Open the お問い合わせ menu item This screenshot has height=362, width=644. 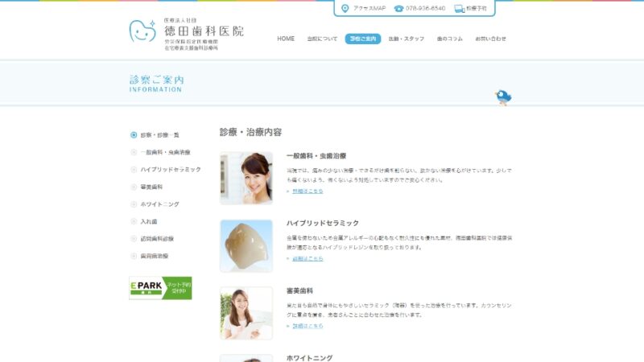coord(490,39)
